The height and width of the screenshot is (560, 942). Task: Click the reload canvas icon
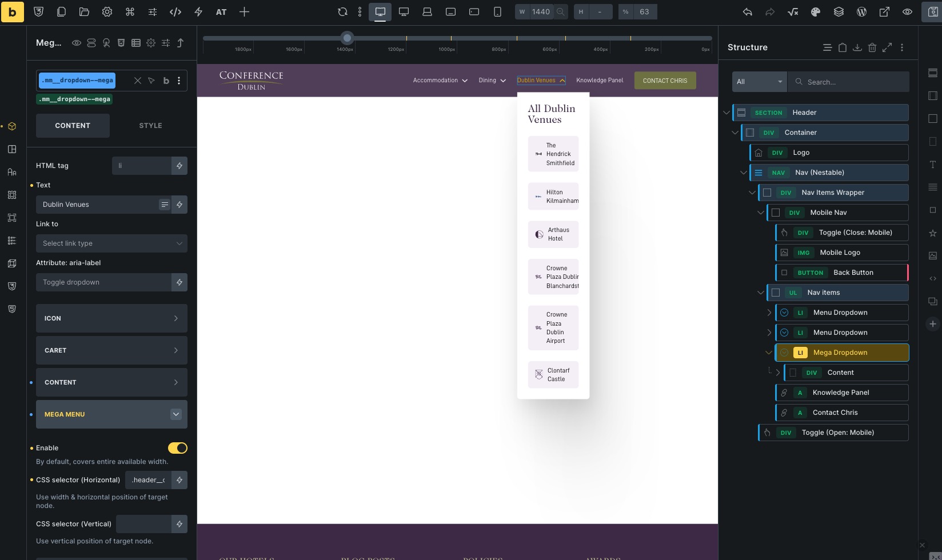click(342, 12)
